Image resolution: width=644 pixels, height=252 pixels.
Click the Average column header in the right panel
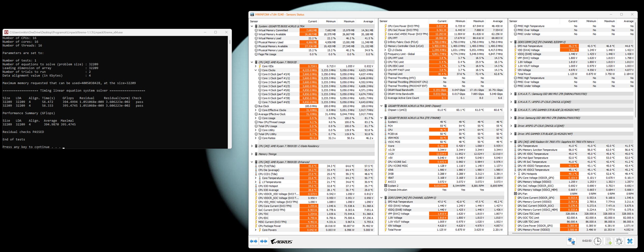(x=625, y=21)
